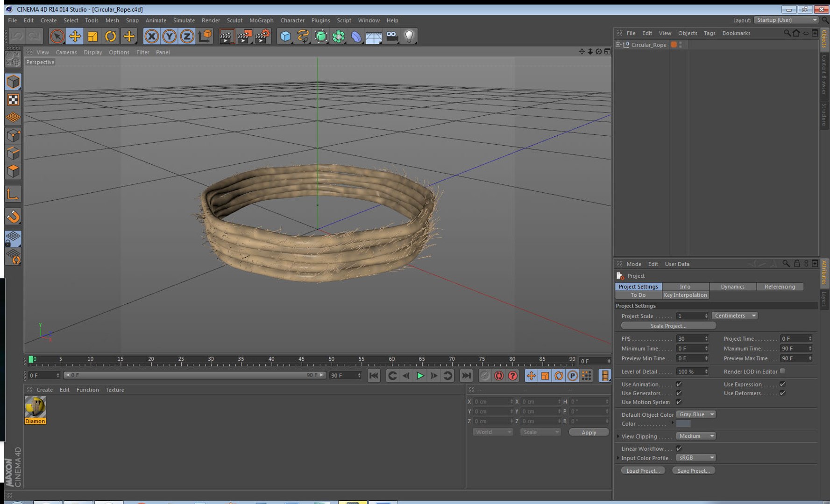Toggle Use Expression checkbox
830x504 pixels.
[x=782, y=384]
